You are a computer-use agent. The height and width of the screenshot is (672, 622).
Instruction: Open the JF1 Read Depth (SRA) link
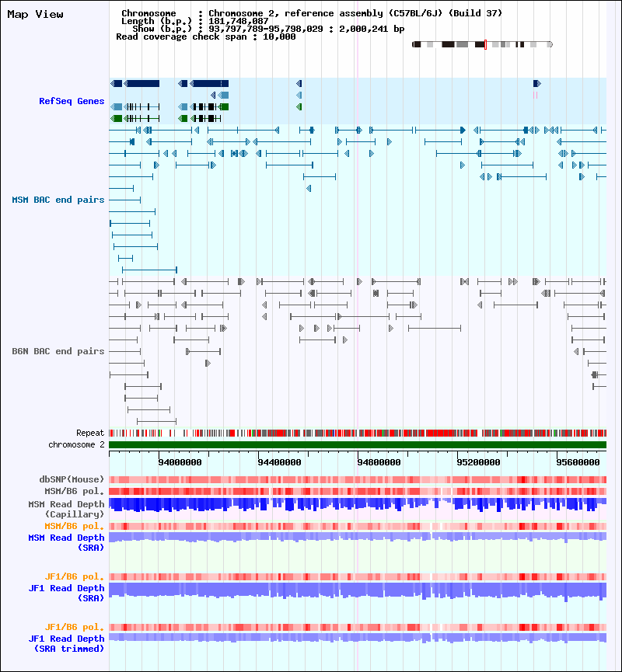(x=67, y=593)
